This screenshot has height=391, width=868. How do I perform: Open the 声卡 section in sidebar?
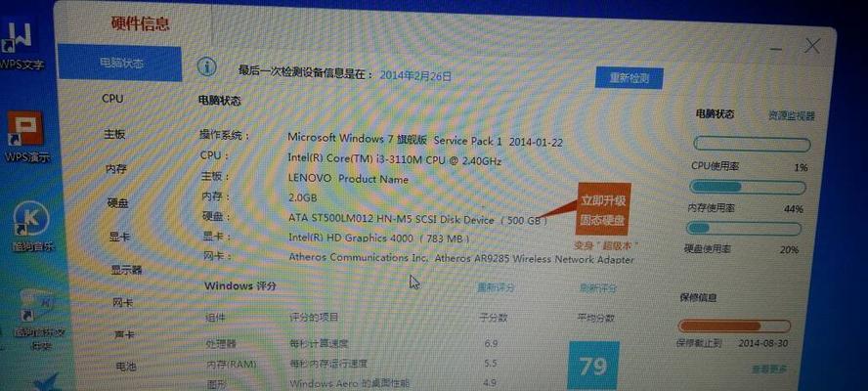pos(124,334)
